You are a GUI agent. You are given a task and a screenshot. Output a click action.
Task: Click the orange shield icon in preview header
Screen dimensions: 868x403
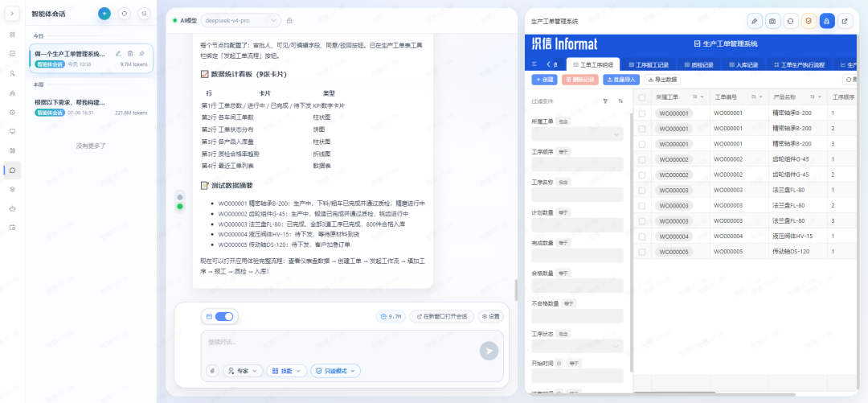[x=809, y=21]
